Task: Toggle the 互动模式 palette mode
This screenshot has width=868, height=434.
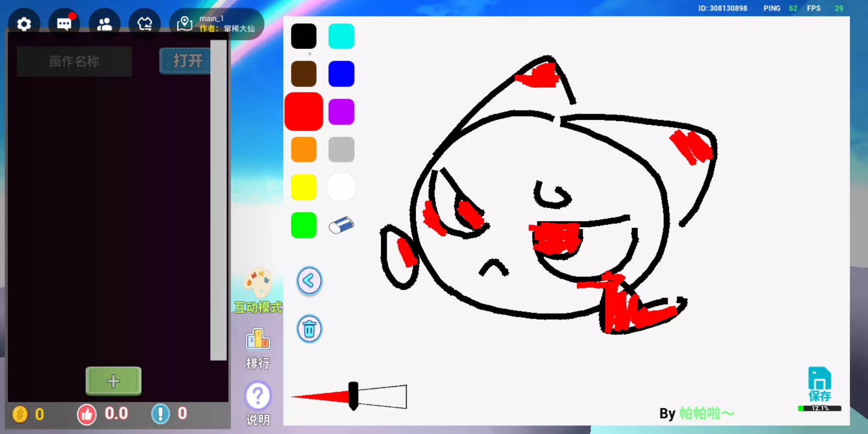Action: coord(258,290)
